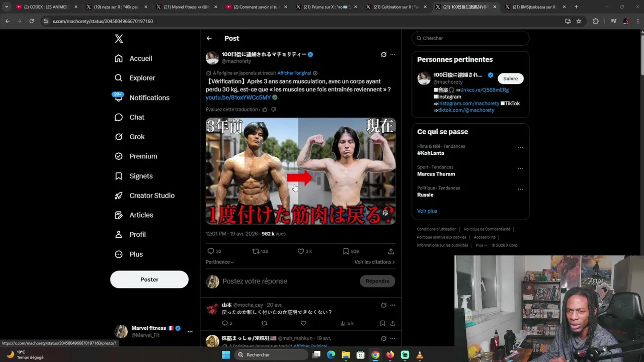Screen dimensions: 644x362
Task: Open VLC from the taskbar
Action: pos(420,355)
